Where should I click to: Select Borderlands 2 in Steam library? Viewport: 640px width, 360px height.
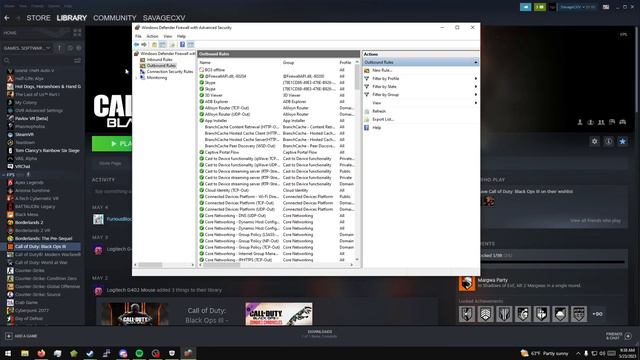(x=29, y=222)
